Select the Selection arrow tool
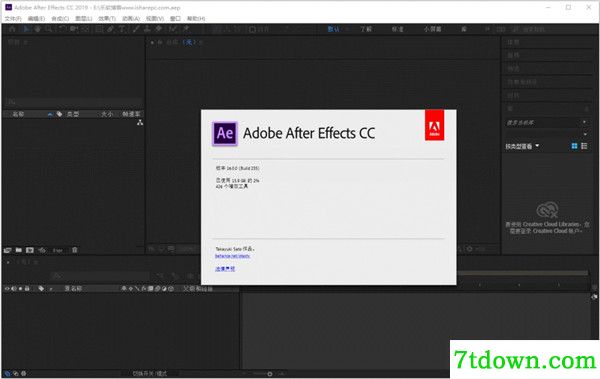Image resolution: width=600 pixels, height=379 pixels. (26, 29)
